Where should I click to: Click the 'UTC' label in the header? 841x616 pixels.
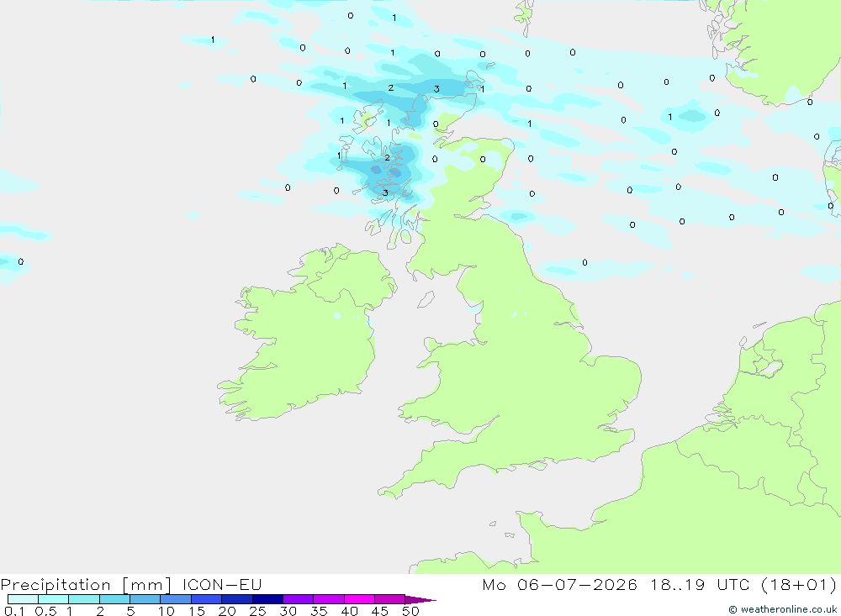coord(733,584)
